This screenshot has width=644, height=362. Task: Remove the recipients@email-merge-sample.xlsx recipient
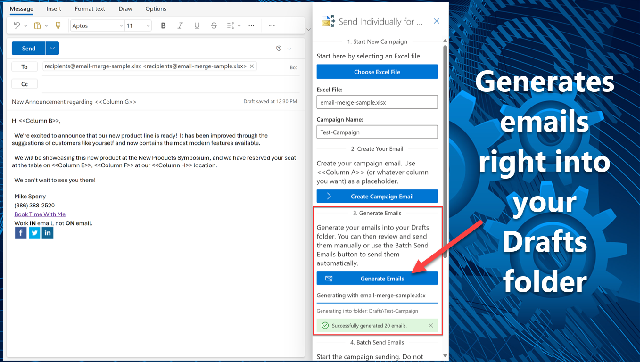pos(252,66)
